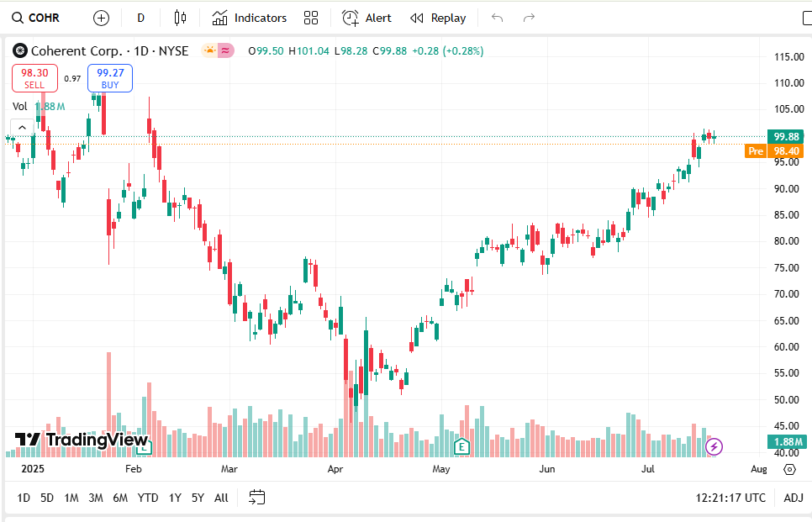Click the 99.88 current price label

point(786,137)
